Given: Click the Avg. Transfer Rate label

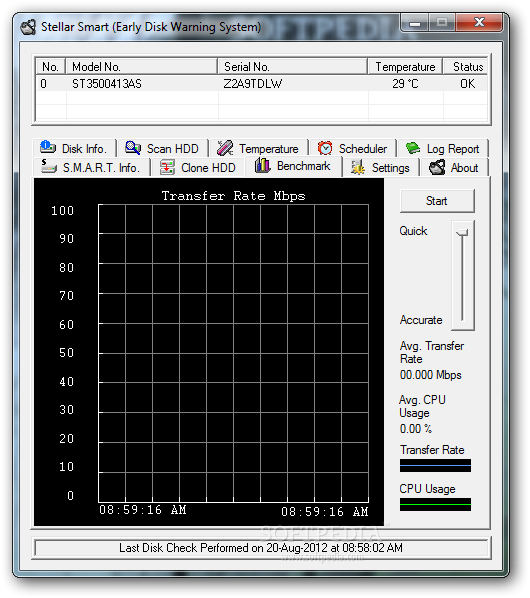Looking at the screenshot, I should pyautogui.click(x=432, y=352).
